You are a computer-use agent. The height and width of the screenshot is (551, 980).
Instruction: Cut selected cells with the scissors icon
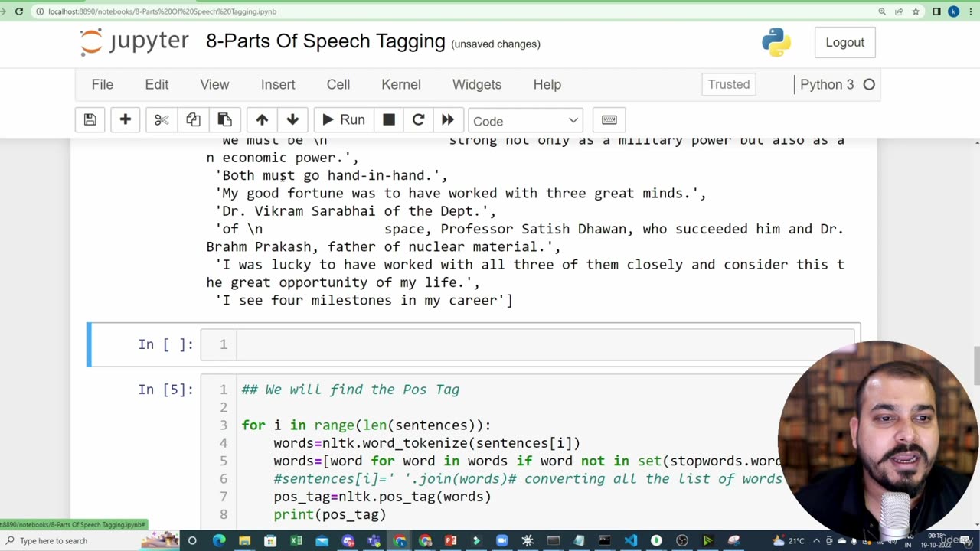click(162, 120)
